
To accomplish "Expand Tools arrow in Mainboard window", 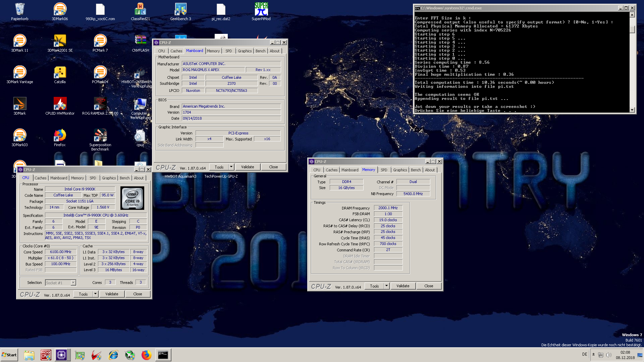I will (231, 167).
